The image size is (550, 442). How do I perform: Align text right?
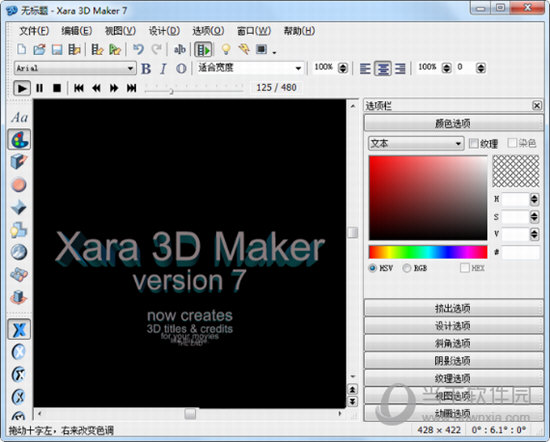pos(400,68)
